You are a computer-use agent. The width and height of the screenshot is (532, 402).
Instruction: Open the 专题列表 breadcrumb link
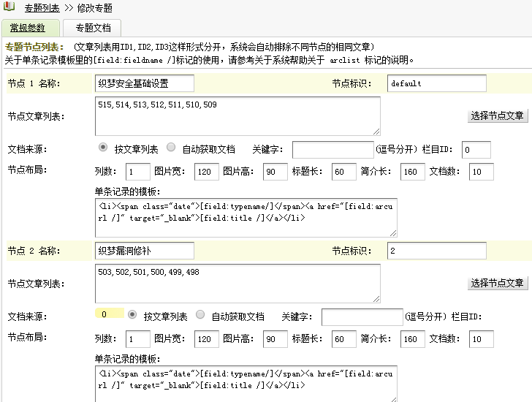(42, 8)
